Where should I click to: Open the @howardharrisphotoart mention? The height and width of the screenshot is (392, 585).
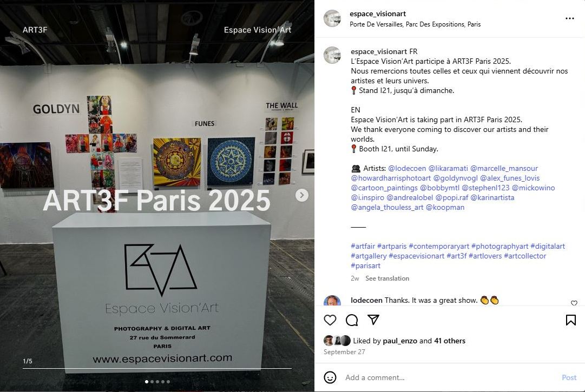[391, 178]
